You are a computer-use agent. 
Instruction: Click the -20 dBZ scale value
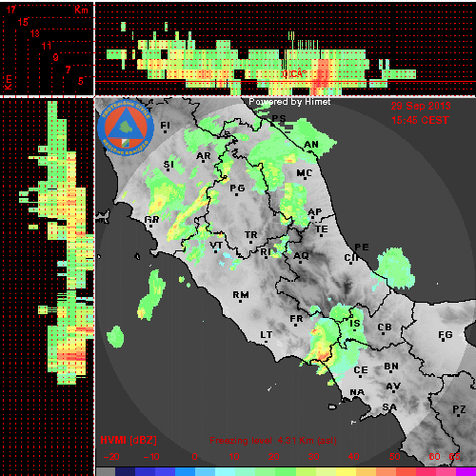coord(111,457)
